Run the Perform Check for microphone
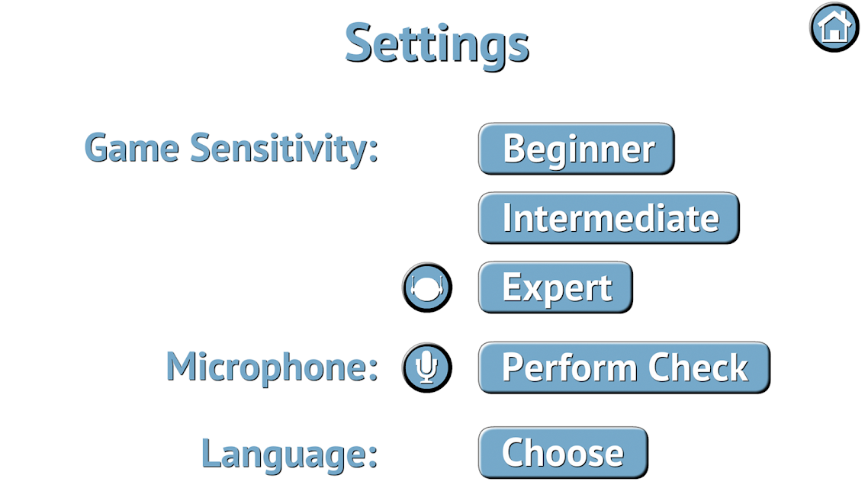The height and width of the screenshot is (488, 868). click(625, 368)
